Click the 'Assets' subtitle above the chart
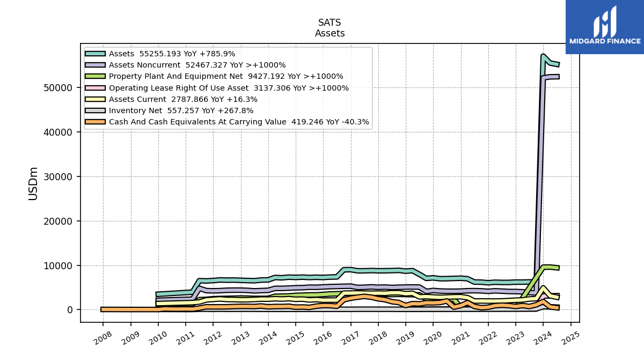 click(330, 33)
